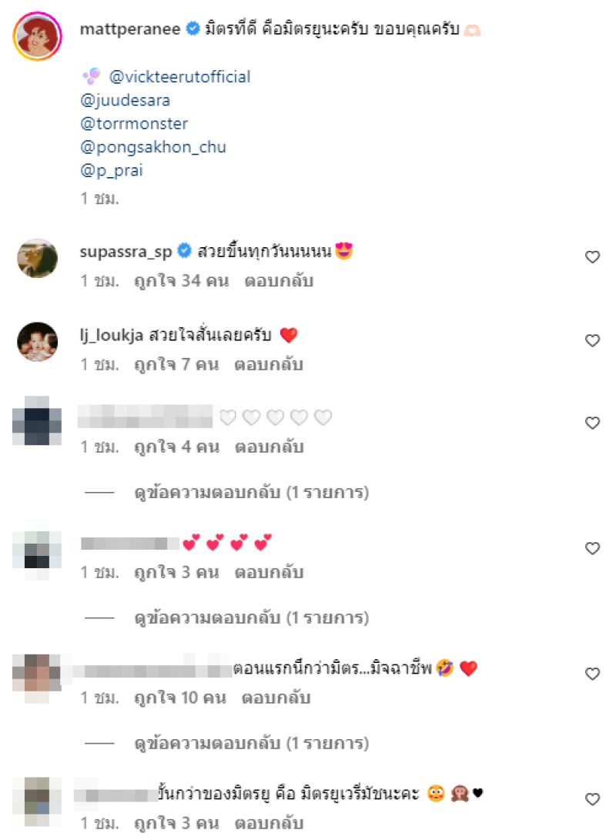
Task: Reply to supassra_sp's comment
Action: tap(279, 281)
